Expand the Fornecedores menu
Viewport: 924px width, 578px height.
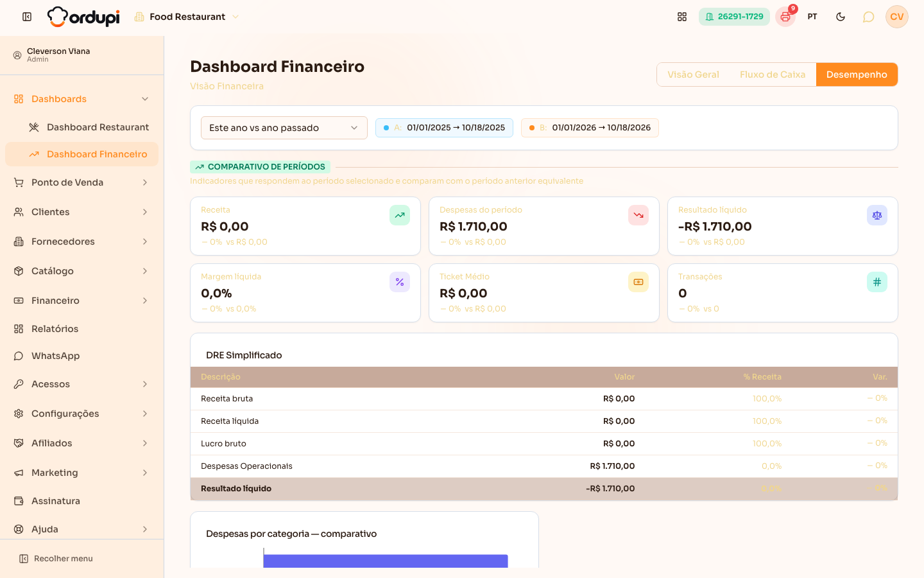[x=81, y=241]
